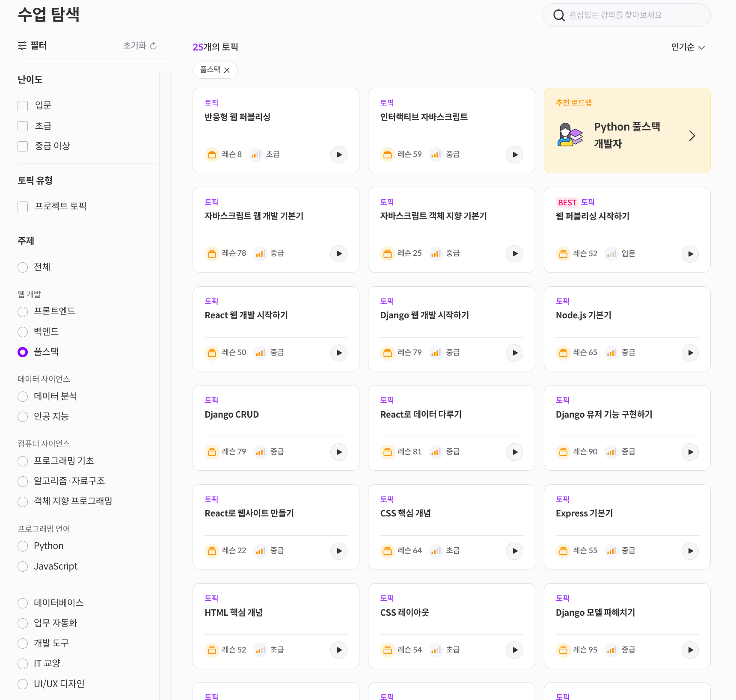Play the Node.js 기본기 topic
Image resolution: width=736 pixels, height=700 pixels.
coord(690,353)
